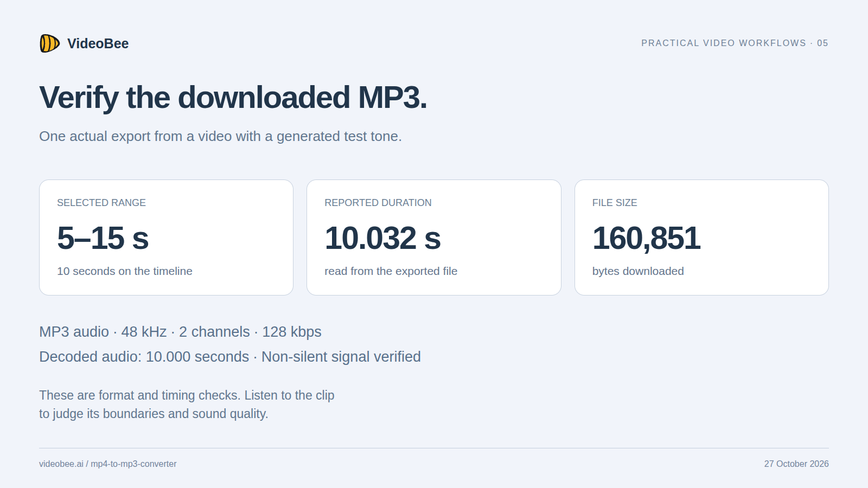Click the "REPORTED DURATION" card label

coord(378,203)
